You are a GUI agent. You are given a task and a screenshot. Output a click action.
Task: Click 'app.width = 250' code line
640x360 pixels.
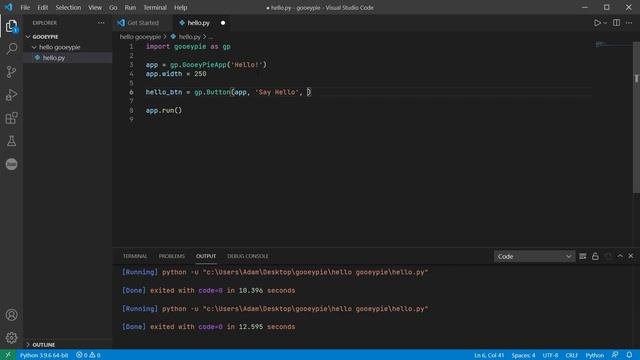(x=176, y=74)
